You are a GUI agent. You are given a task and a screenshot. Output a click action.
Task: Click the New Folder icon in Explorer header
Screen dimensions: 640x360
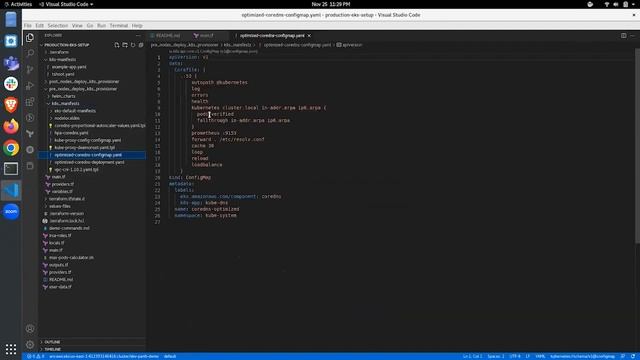point(125,45)
